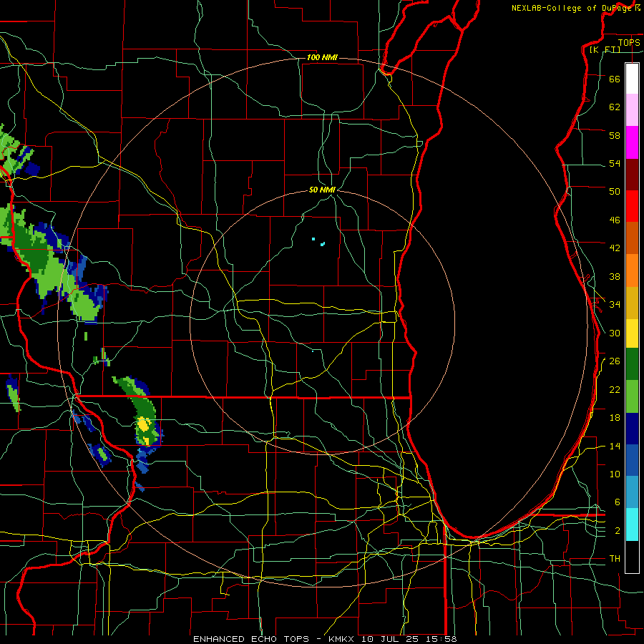Click the "46" legend value

(615, 220)
